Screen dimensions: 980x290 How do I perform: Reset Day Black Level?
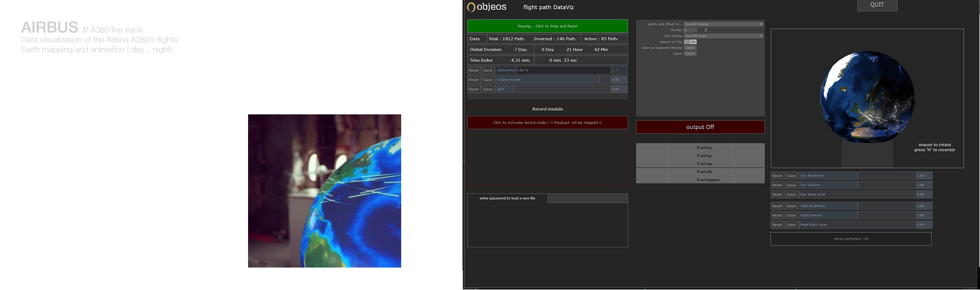point(777,195)
